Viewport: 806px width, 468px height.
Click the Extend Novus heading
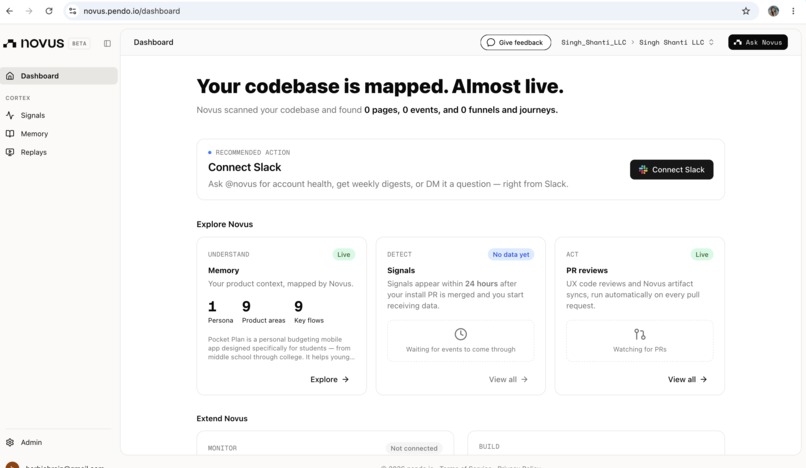tap(222, 419)
